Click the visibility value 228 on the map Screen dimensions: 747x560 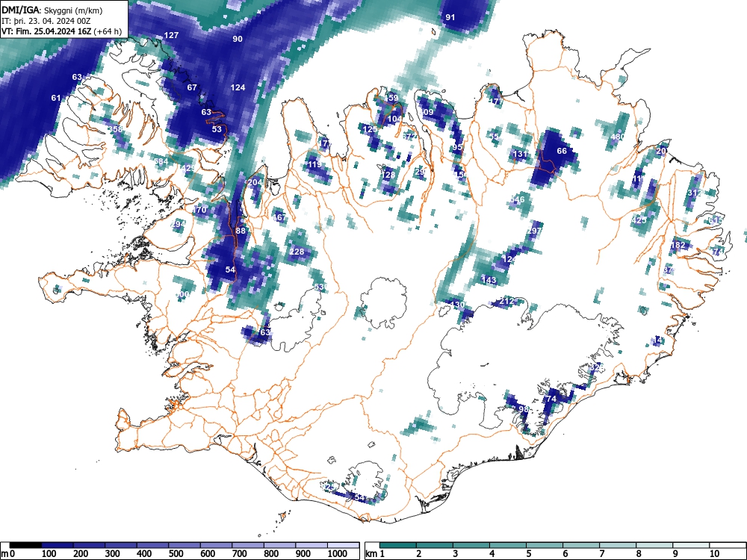297,252
